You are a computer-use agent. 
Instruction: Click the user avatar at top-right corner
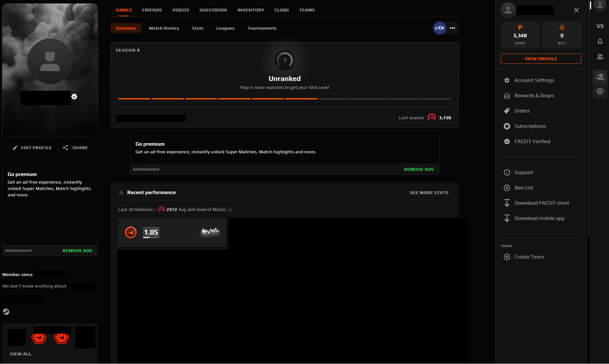click(x=600, y=5)
